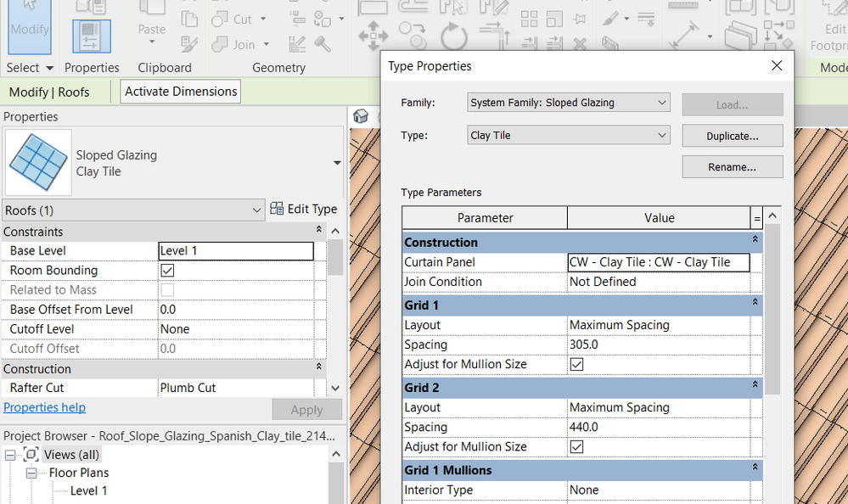This screenshot has height=504, width=848.
Task: Toggle the Related to Mass checkbox
Action: pos(168,290)
